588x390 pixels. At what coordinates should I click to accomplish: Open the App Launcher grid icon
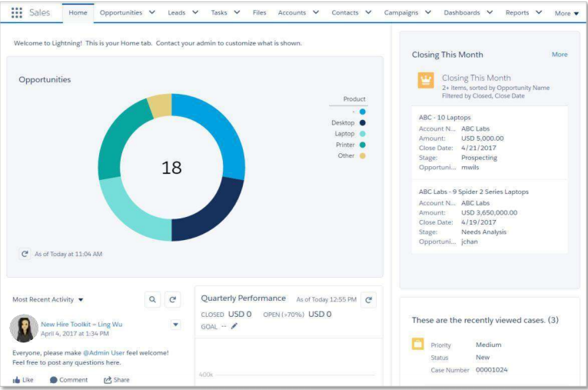click(18, 13)
